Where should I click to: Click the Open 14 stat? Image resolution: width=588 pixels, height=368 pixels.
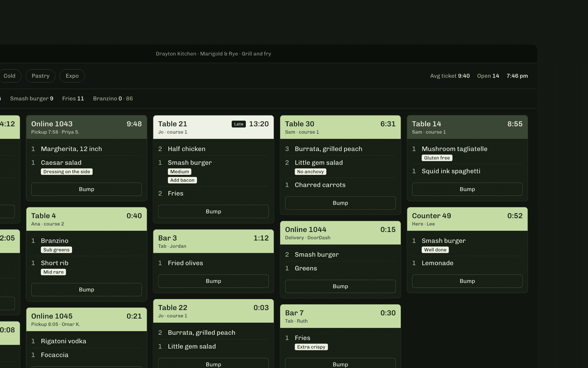(488, 76)
